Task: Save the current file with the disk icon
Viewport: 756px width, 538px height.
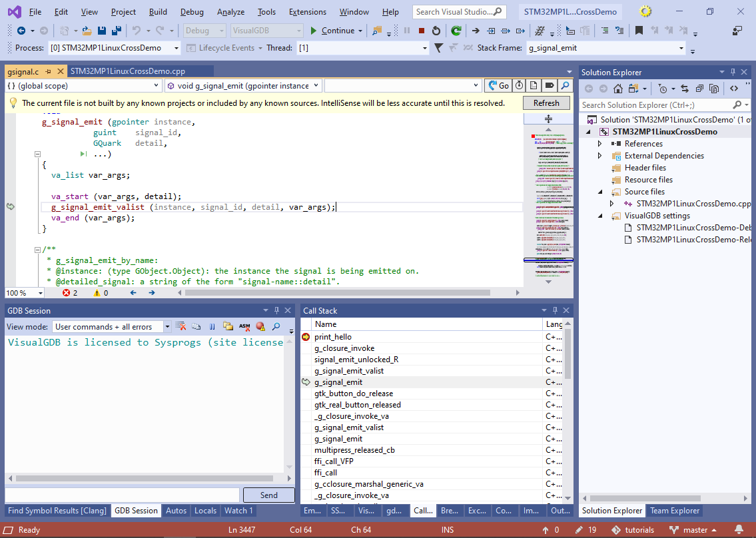Action: tap(102, 31)
